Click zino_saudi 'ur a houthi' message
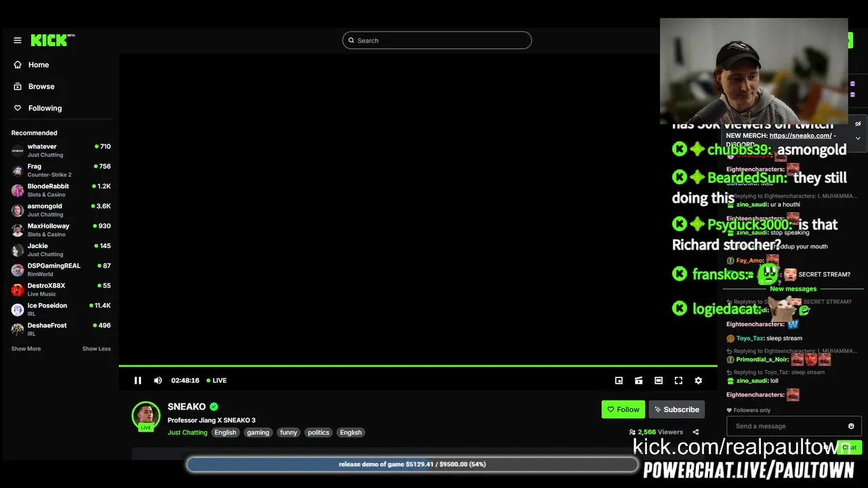 (764, 205)
